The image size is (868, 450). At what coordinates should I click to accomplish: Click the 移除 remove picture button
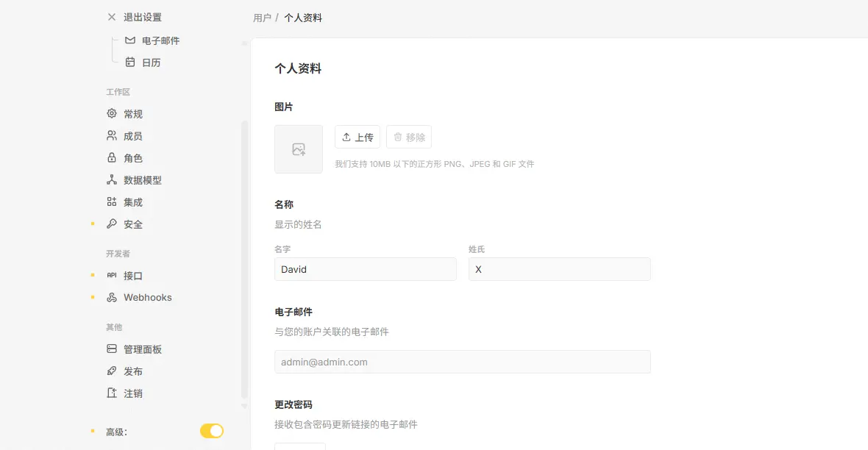[409, 137]
